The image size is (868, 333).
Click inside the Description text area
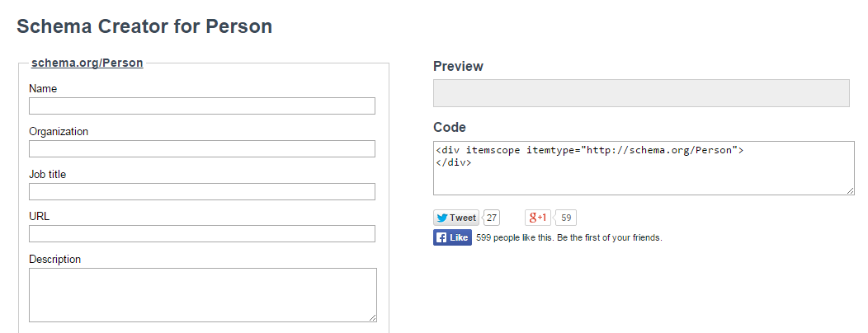tap(202, 294)
